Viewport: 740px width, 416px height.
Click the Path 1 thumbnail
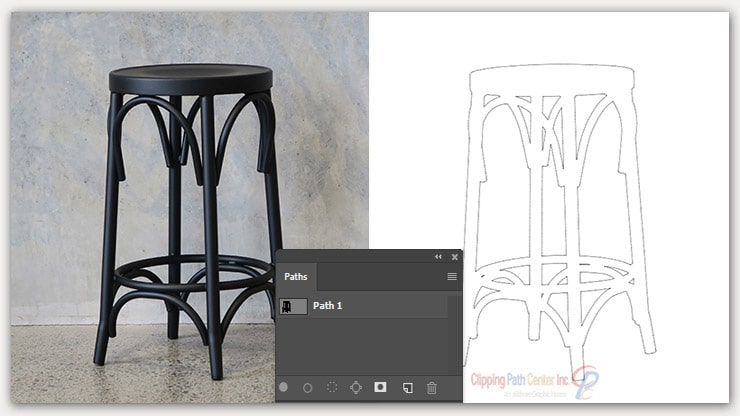click(x=293, y=305)
